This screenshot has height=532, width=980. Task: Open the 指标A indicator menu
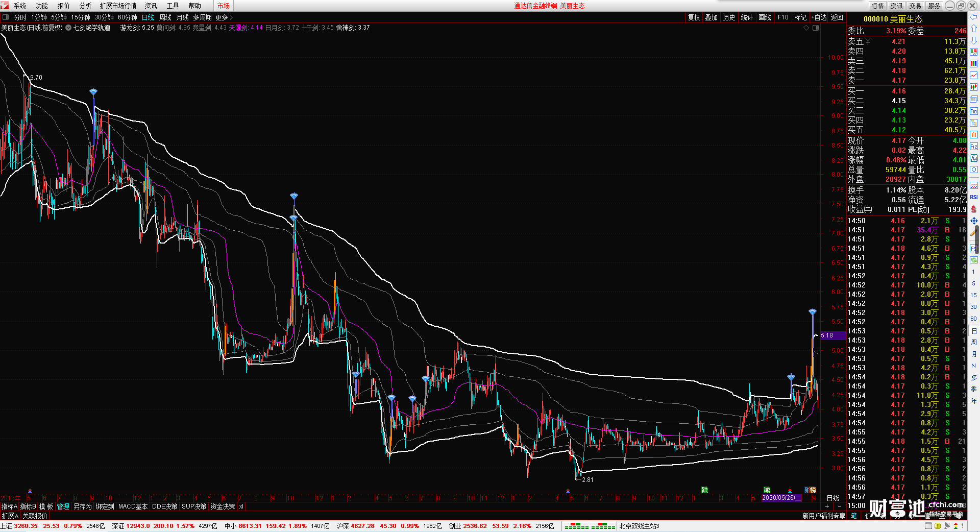(9, 506)
